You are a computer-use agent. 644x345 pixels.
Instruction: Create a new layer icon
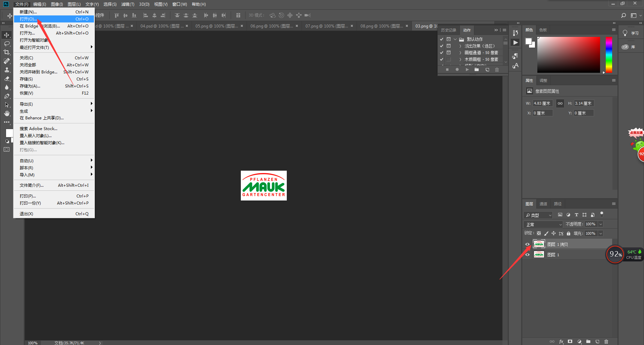click(597, 342)
